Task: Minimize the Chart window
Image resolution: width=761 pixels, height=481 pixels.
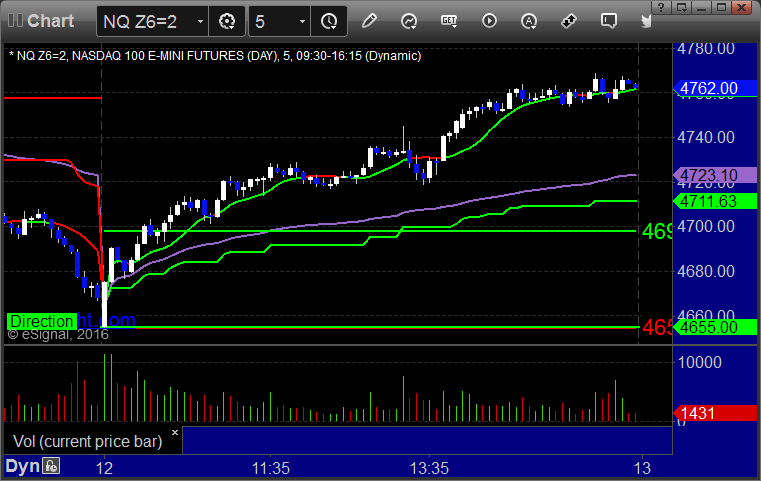Action: (x=701, y=7)
